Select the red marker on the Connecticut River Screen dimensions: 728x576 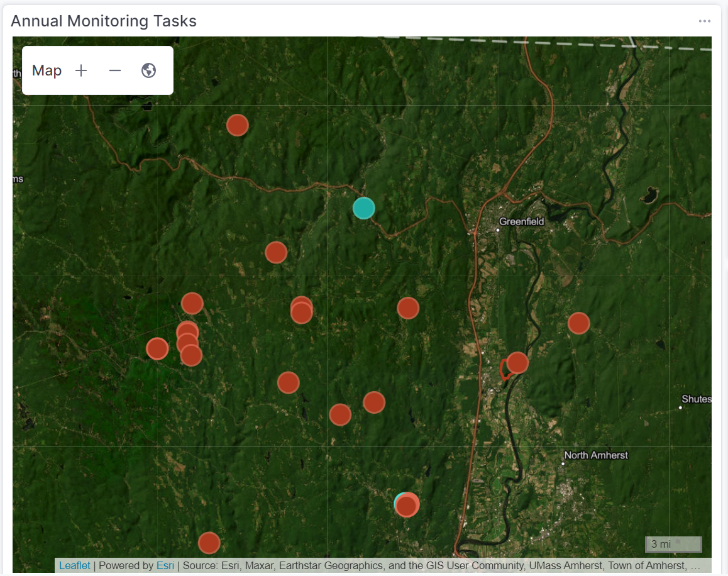coord(517,362)
